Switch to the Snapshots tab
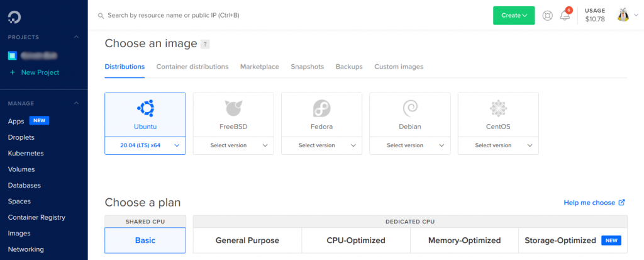This screenshot has height=260, width=644. coord(307,67)
